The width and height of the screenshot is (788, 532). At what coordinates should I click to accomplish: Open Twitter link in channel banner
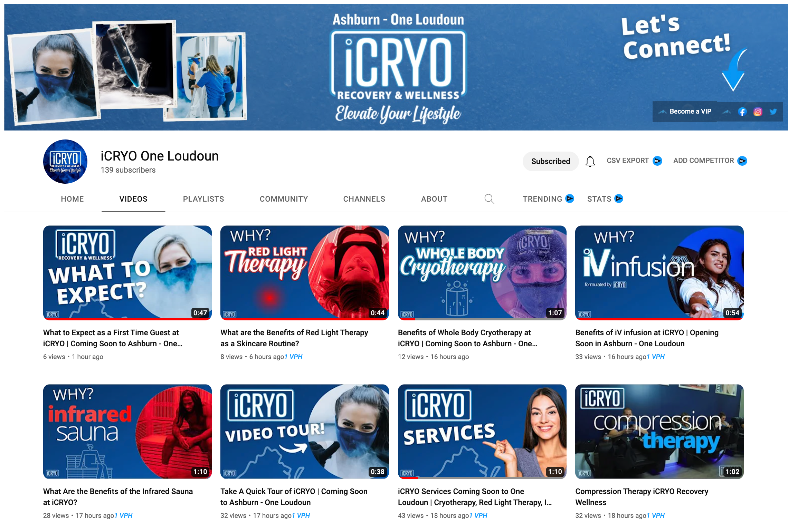tap(773, 112)
